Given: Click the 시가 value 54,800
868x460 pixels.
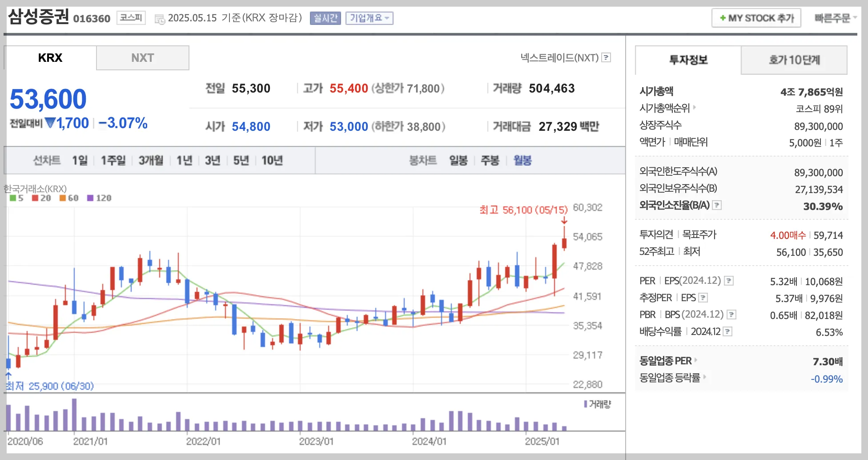Looking at the screenshot, I should tap(251, 126).
